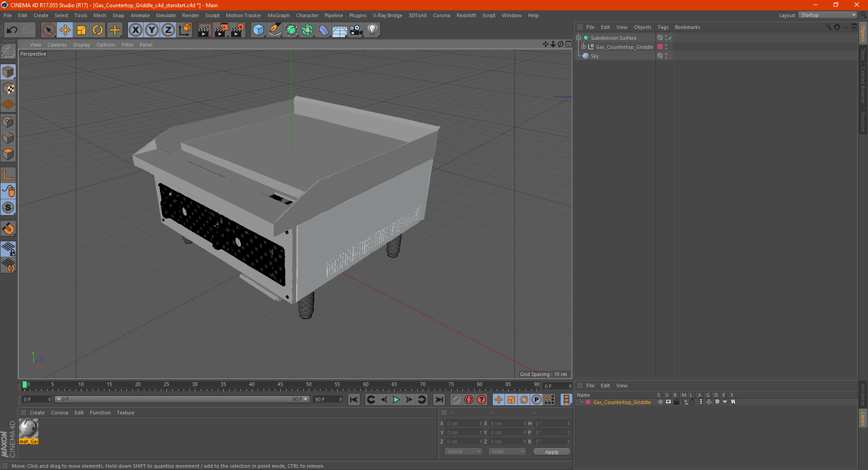Viewport: 868px width, 470px height.
Task: Open the Simulate menu
Action: [x=166, y=15]
